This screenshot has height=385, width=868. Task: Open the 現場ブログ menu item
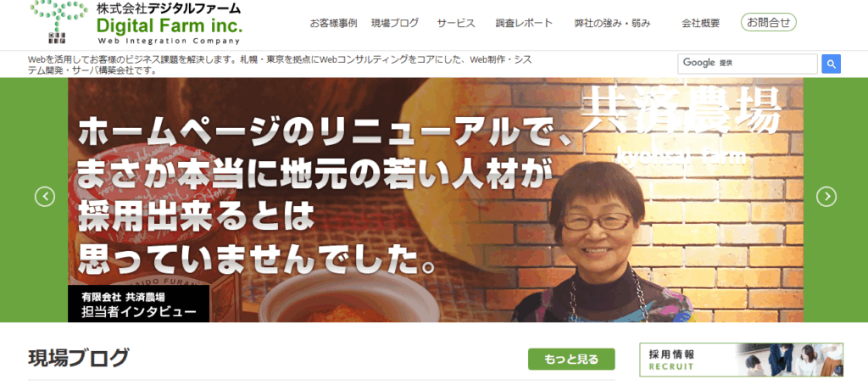[x=395, y=23]
